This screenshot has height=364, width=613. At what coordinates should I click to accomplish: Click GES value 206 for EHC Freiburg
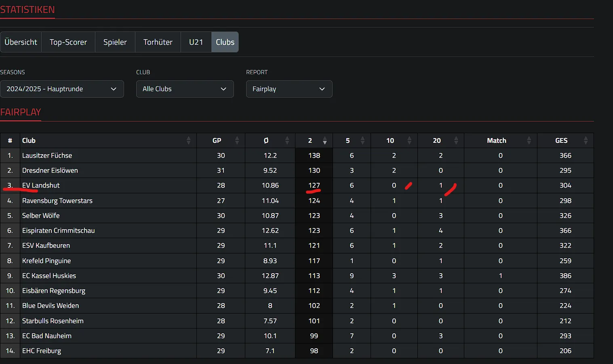click(x=565, y=351)
